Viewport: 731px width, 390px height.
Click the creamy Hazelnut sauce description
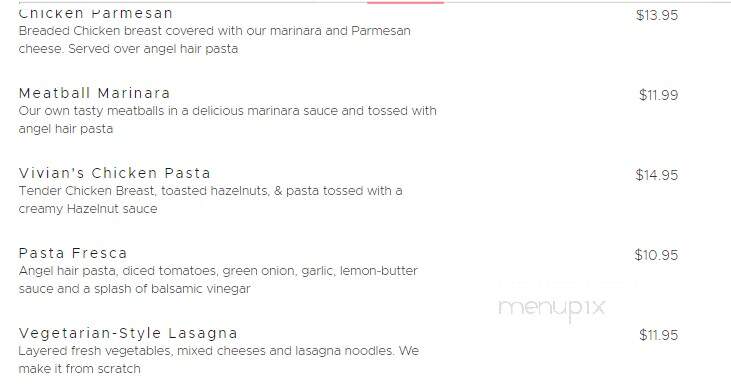(88, 209)
